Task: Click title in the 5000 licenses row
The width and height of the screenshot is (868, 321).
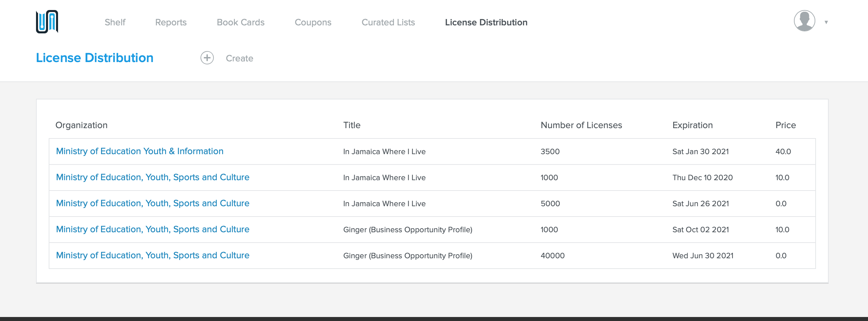Action: point(384,203)
